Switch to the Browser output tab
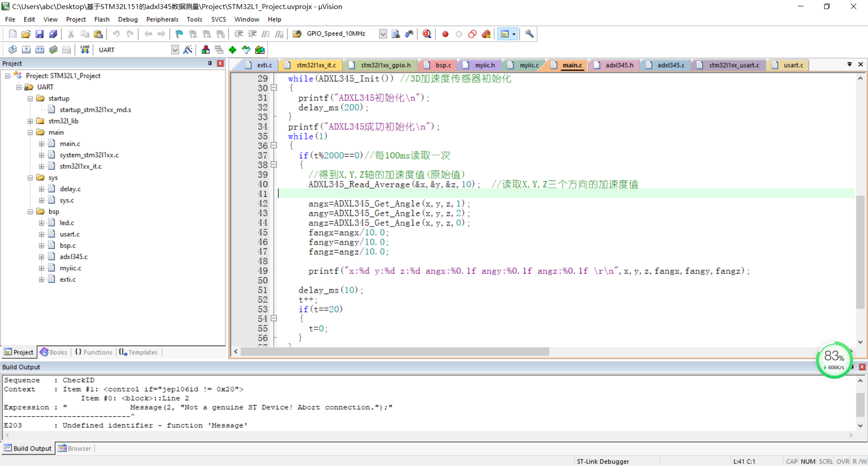This screenshot has width=868, height=466. click(75, 448)
